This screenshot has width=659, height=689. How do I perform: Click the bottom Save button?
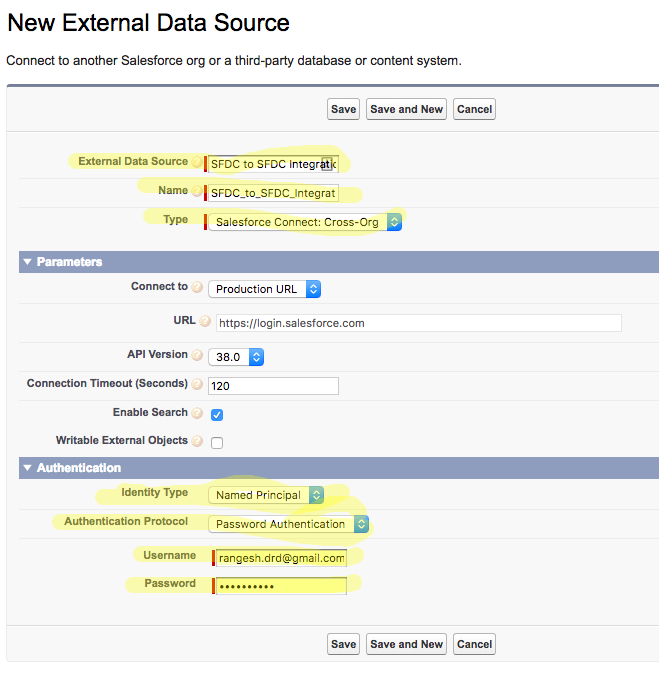coord(344,644)
